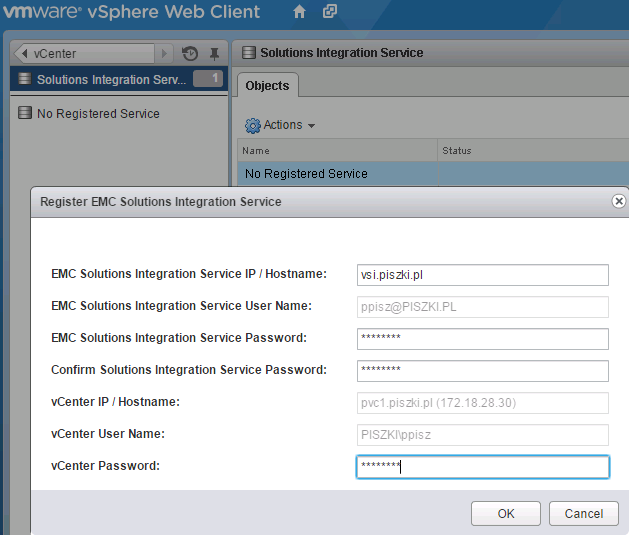This screenshot has height=535, width=629.
Task: Click the No Registered Service tree icon
Action: [25, 114]
